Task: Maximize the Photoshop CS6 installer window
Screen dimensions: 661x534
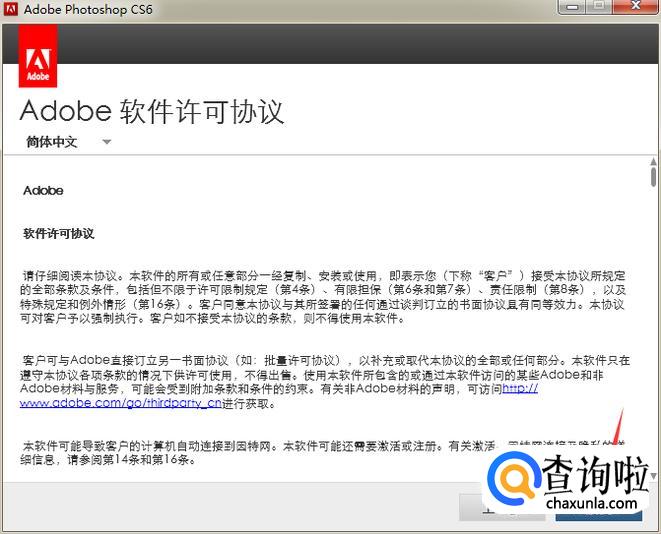Action: (x=599, y=6)
